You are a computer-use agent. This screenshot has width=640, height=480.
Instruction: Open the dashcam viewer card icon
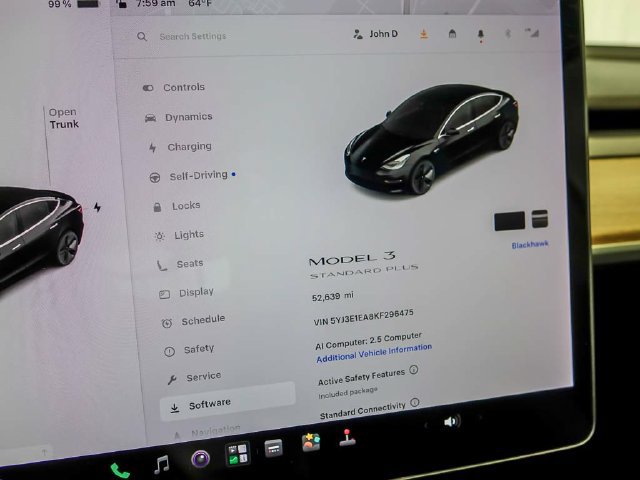tap(273, 449)
